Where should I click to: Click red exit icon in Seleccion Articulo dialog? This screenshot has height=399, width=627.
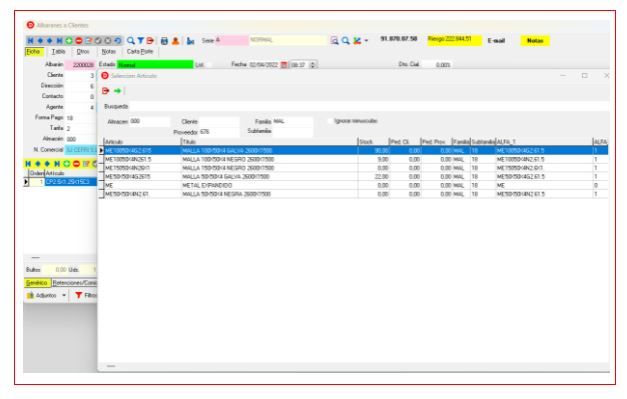106,91
